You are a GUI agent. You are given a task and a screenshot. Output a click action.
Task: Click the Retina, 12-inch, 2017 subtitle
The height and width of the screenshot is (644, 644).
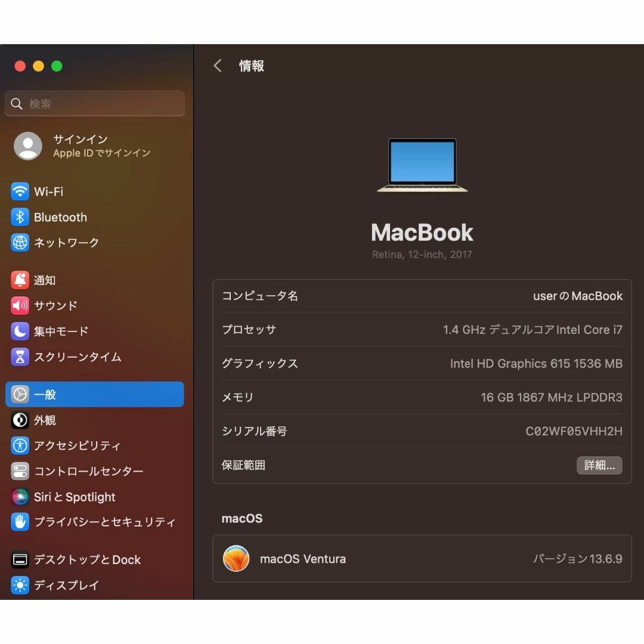[422, 255]
